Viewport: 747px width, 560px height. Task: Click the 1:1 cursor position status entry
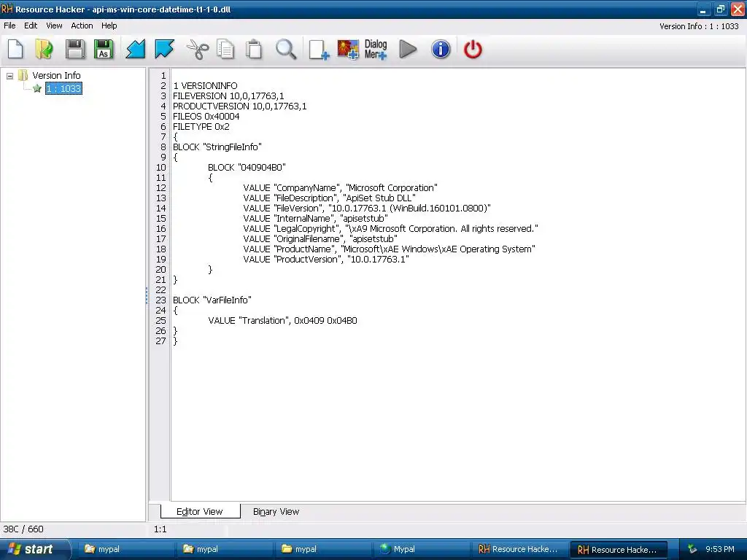click(x=160, y=529)
